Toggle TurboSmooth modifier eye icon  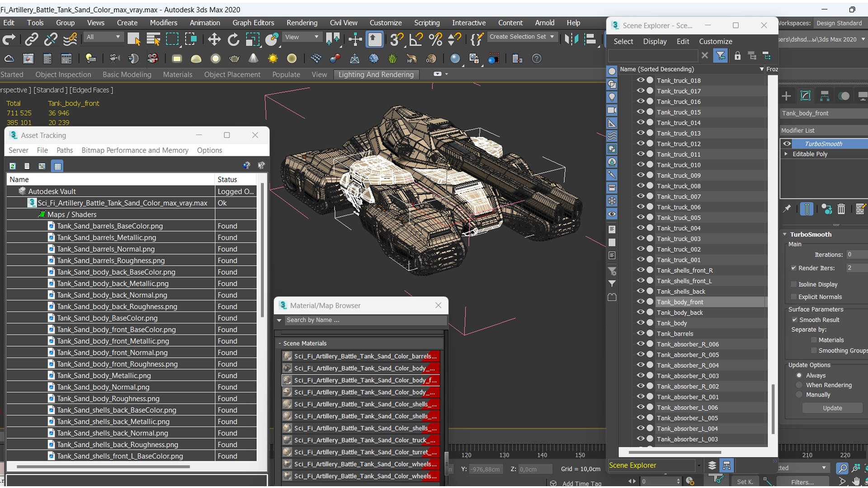point(787,144)
